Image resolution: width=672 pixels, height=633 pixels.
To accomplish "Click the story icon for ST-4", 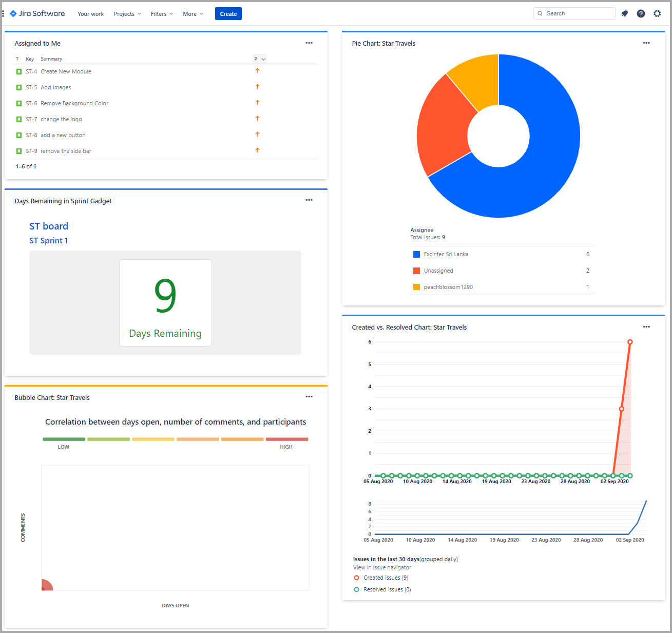I will [19, 72].
